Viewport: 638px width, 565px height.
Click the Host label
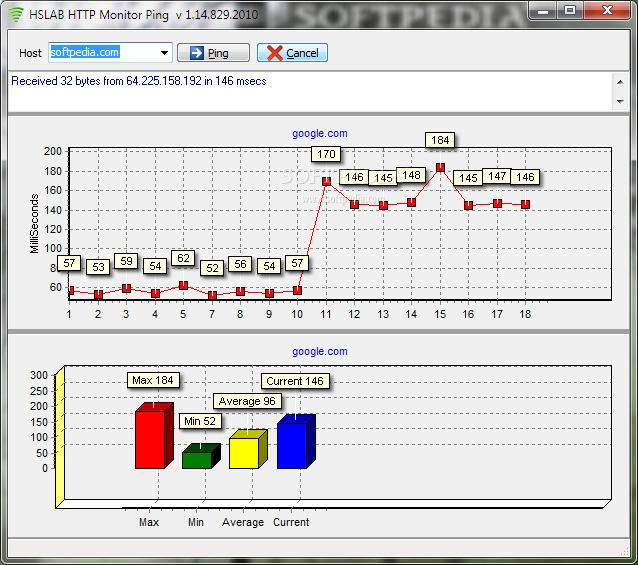tap(30, 53)
